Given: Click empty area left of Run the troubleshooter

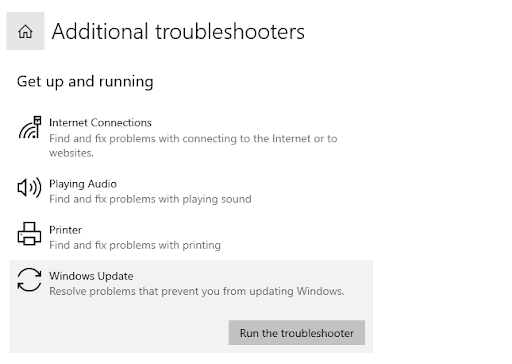Looking at the screenshot, I should tap(120, 333).
